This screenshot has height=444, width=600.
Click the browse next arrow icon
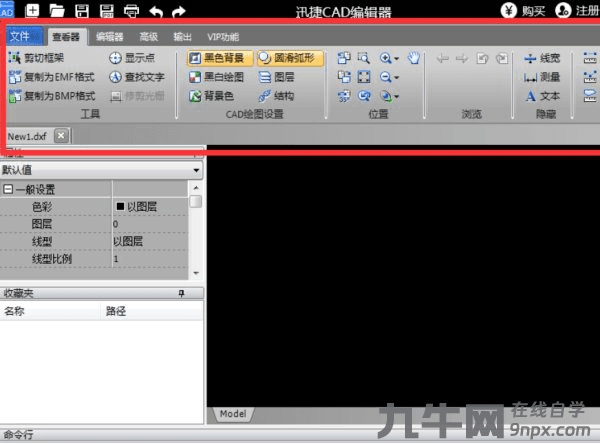click(x=462, y=58)
